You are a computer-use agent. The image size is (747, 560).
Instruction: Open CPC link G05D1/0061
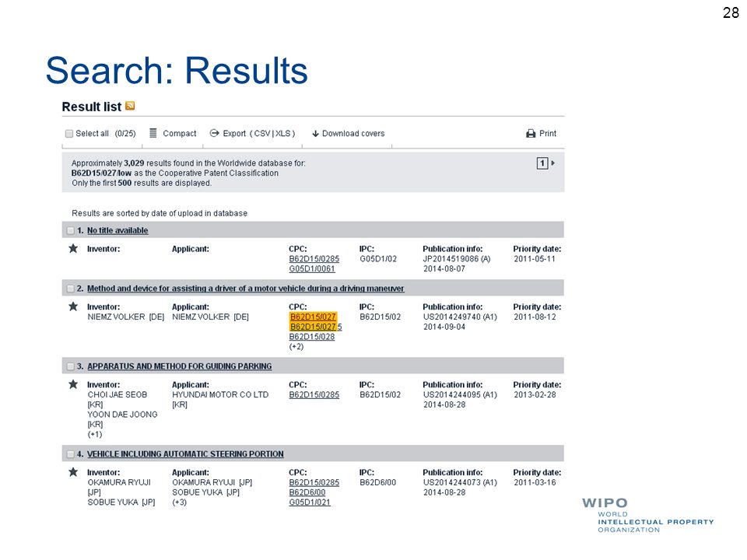pos(311,268)
